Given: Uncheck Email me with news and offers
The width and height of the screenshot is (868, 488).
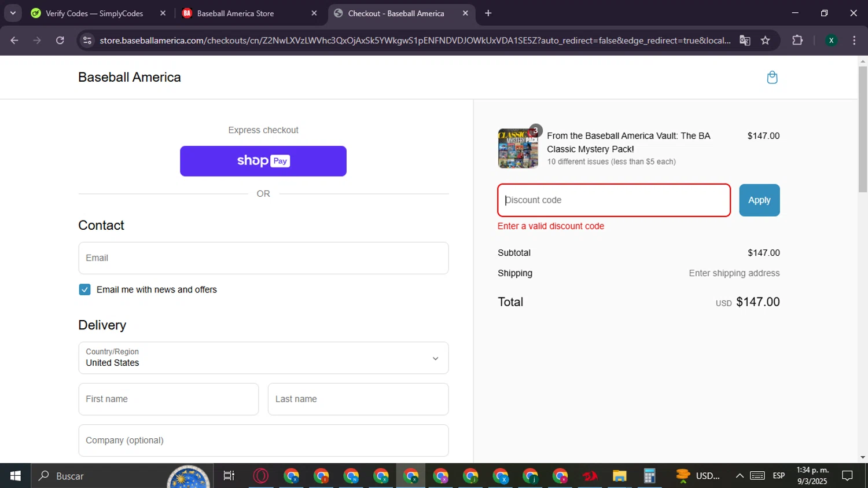Looking at the screenshot, I should [x=85, y=289].
